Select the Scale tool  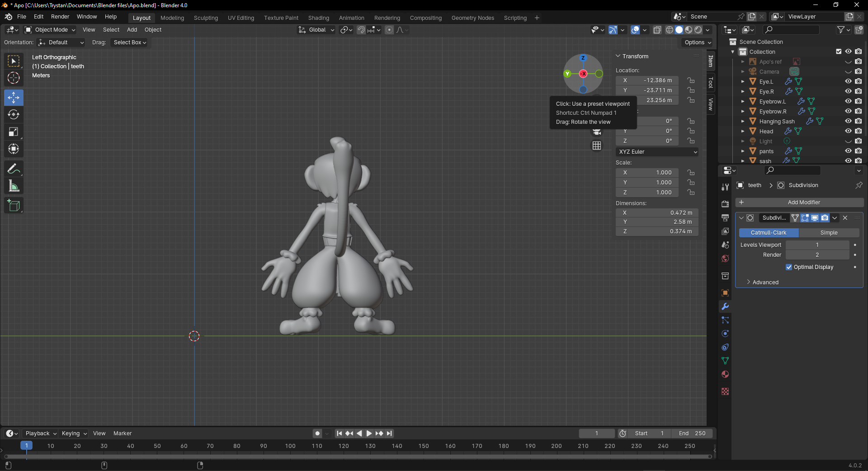[x=14, y=132]
